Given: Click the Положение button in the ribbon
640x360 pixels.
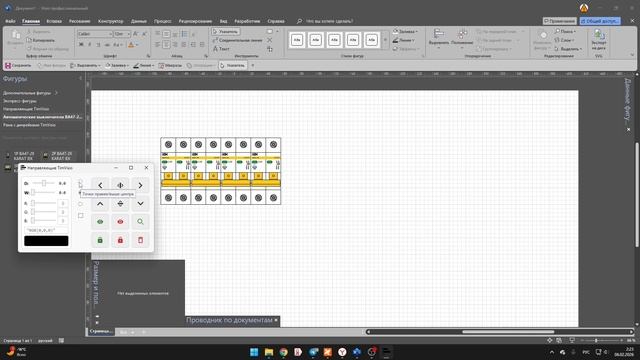Looking at the screenshot, I should point(462,39).
